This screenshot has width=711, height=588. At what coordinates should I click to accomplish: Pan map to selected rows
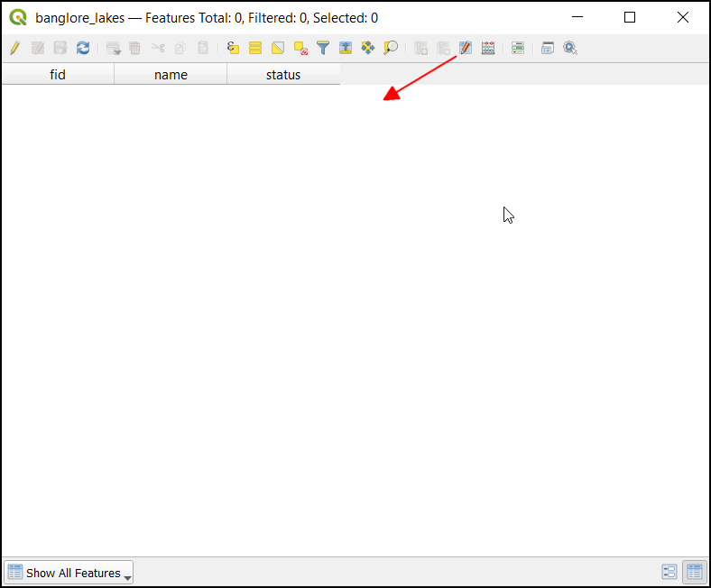click(x=368, y=48)
